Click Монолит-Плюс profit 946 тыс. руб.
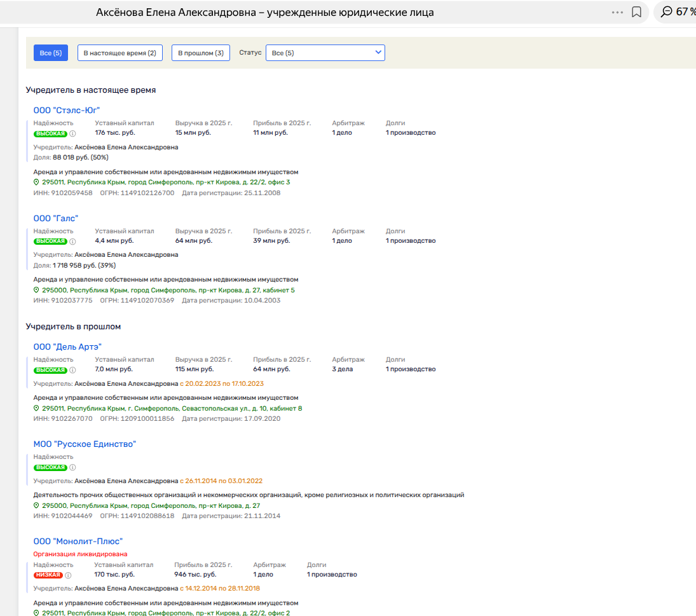This screenshot has height=616, width=696. (x=195, y=574)
